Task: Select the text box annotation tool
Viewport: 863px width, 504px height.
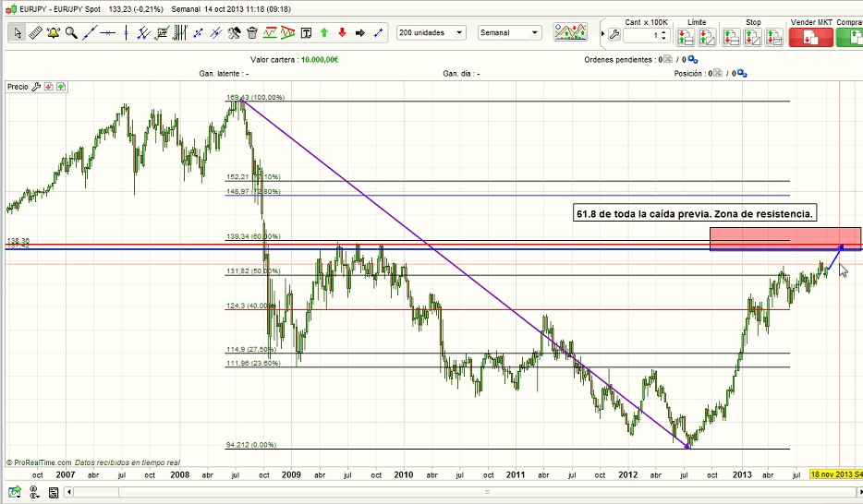Action: pyautogui.click(x=307, y=33)
